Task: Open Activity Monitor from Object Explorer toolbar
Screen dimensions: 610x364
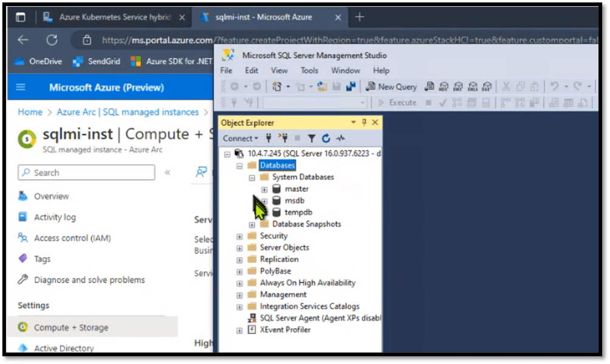Action: click(x=341, y=138)
